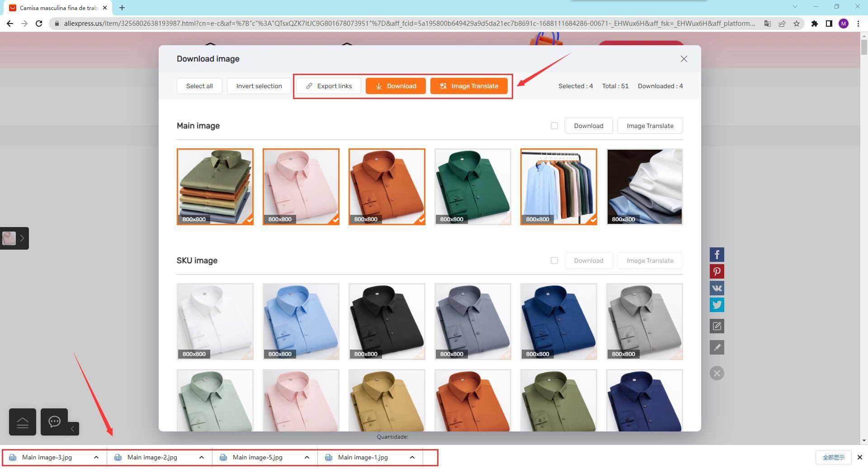Image resolution: width=868 pixels, height=469 pixels.
Task: Click the 全部显示 show all downloads button
Action: [x=834, y=457]
